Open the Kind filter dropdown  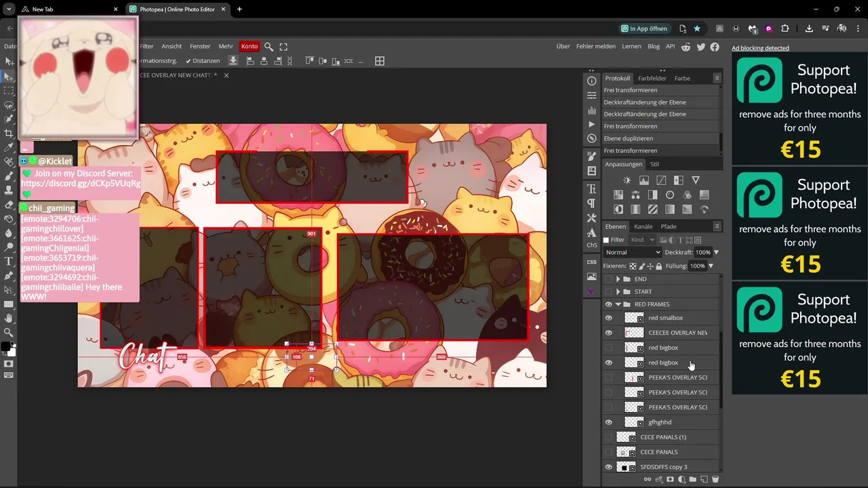[x=642, y=240]
